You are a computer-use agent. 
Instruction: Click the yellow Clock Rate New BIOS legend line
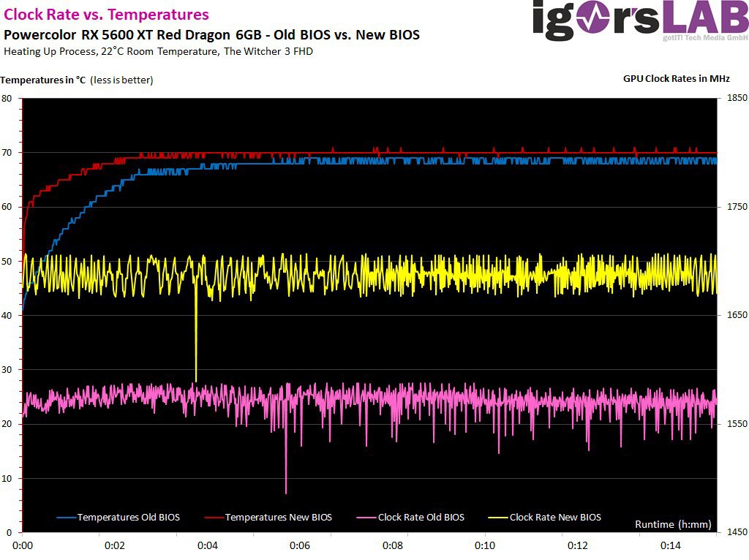point(498,518)
